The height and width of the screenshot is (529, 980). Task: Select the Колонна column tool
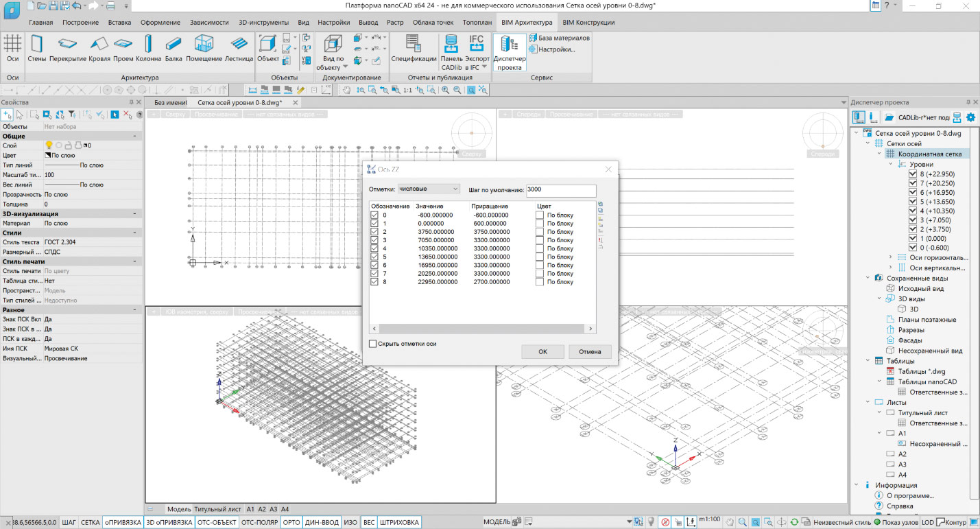pyautogui.click(x=149, y=49)
